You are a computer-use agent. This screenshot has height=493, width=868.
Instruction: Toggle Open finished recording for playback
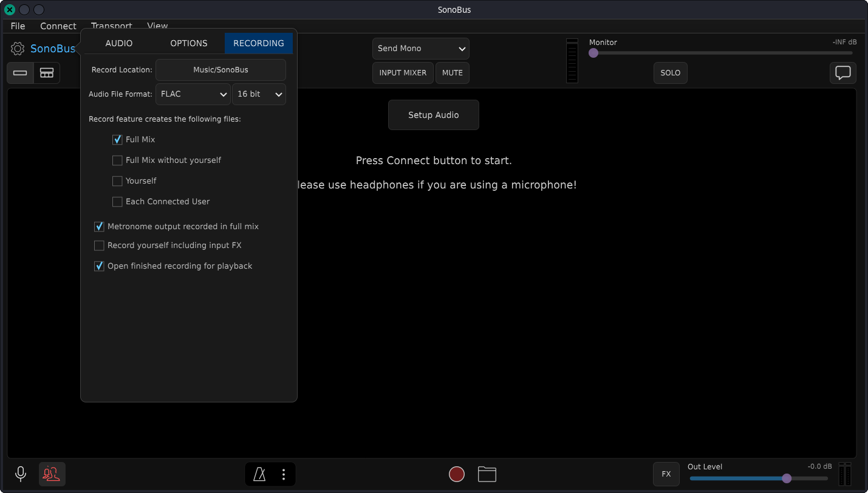tap(99, 266)
